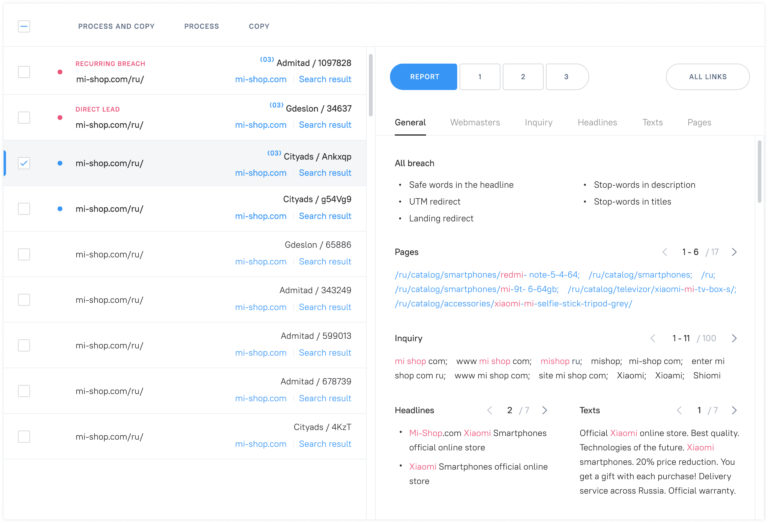Screen dimensions: 768x523
Task: Open Search result link for Gdeslon / 34637
Action: coord(325,125)
